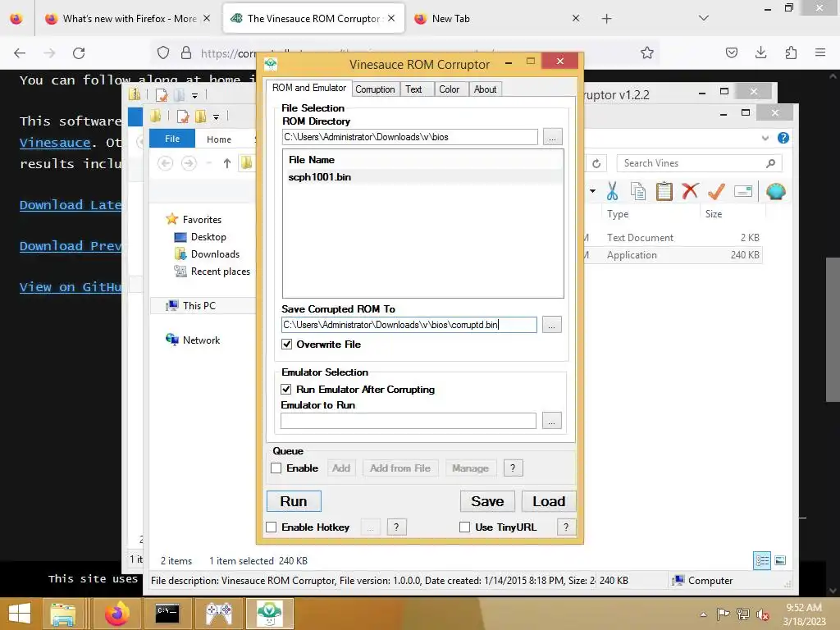Image resolution: width=840 pixels, height=630 pixels.
Task: Click the volume icon in system tray
Action: pyautogui.click(x=763, y=614)
